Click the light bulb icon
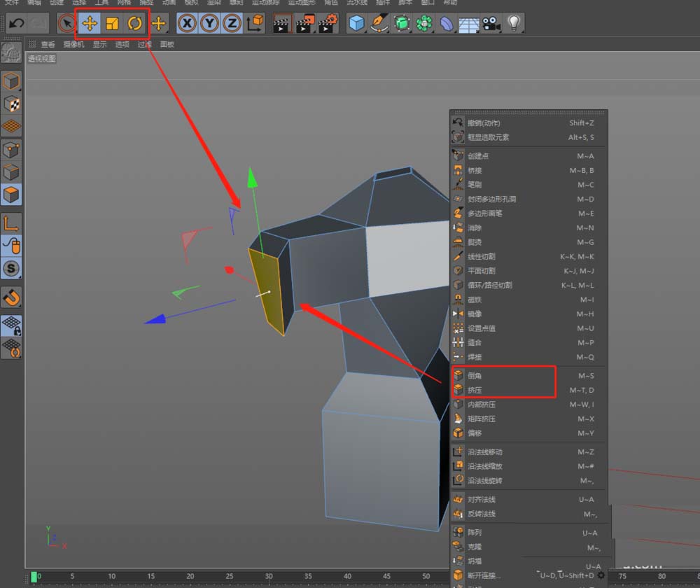Image resolution: width=700 pixels, height=588 pixels. tap(514, 24)
